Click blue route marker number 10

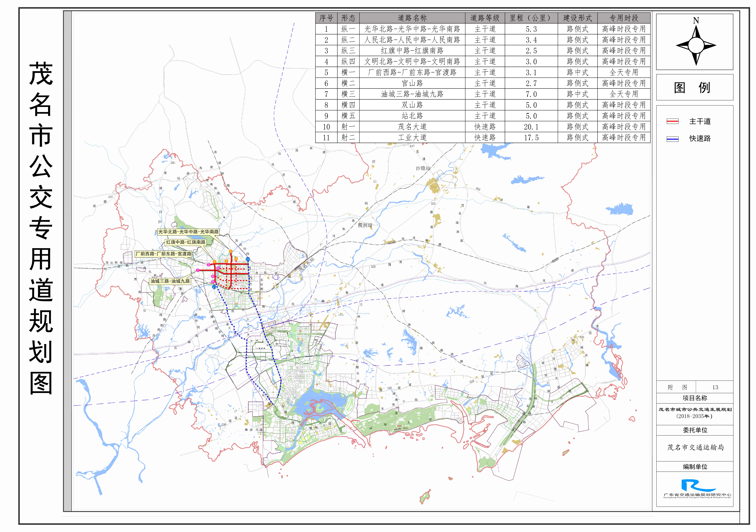pyautogui.click(x=248, y=259)
